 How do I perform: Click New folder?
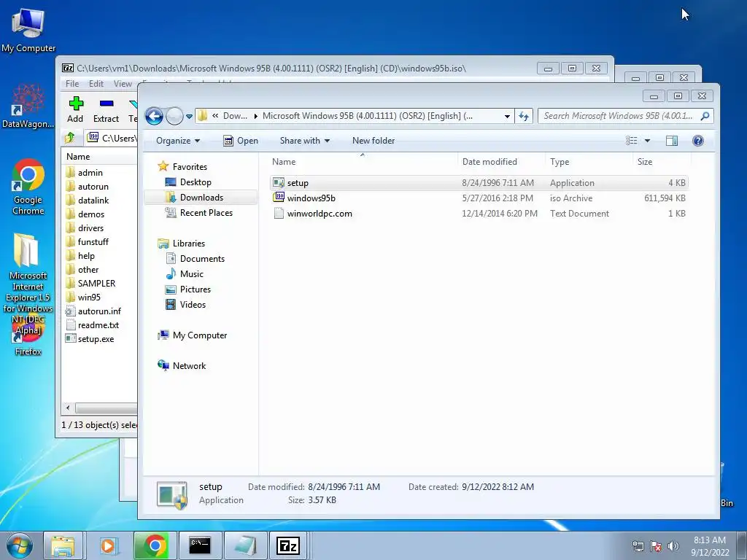pos(373,141)
